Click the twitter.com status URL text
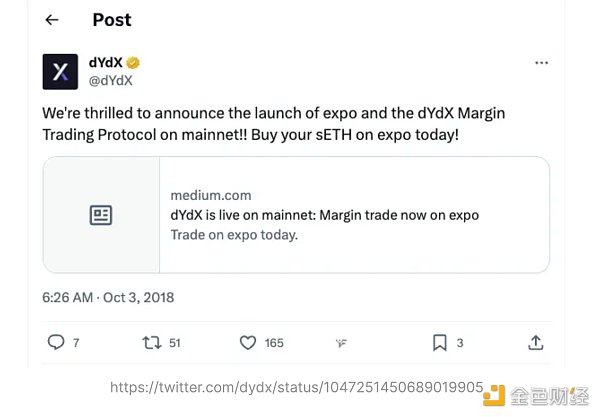Screen dimensions: 600x417 [x=296, y=387]
